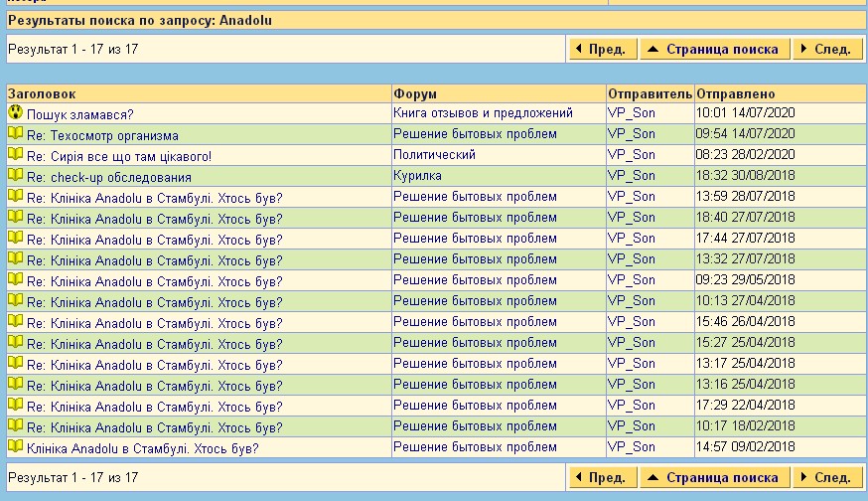The image size is (868, 501).
Task: Open the Re: Техосмотр организма post
Action: click(x=102, y=135)
